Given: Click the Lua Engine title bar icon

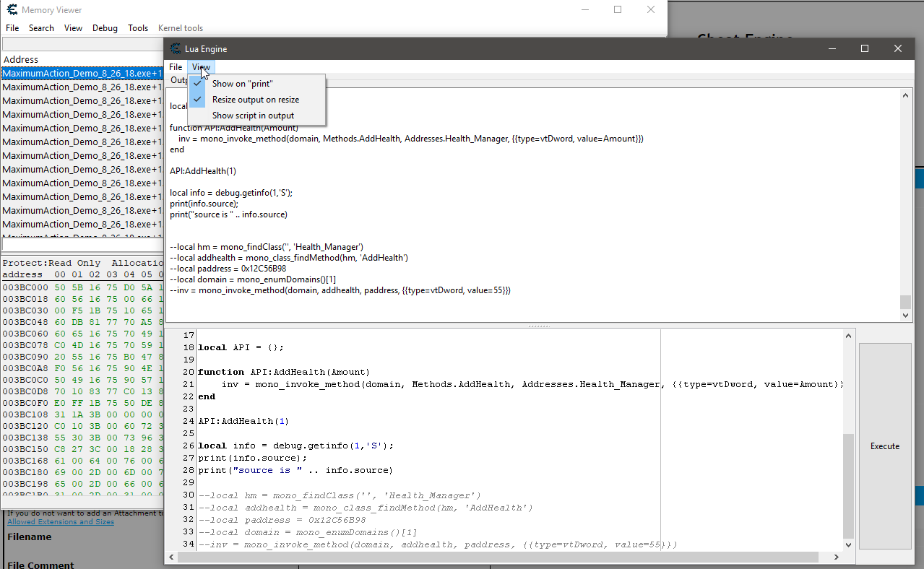Looking at the screenshot, I should (x=175, y=49).
